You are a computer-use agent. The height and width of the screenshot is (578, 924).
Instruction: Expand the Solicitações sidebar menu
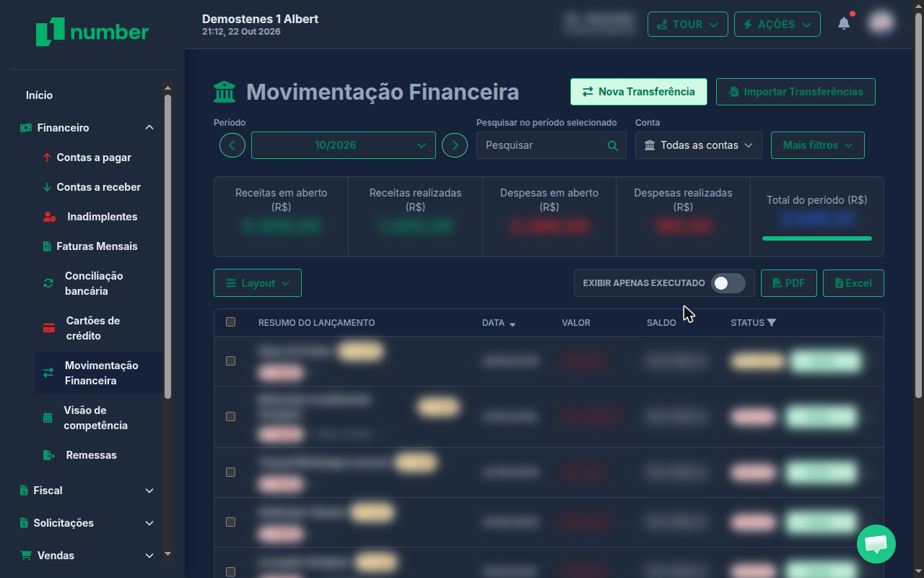pyautogui.click(x=87, y=523)
